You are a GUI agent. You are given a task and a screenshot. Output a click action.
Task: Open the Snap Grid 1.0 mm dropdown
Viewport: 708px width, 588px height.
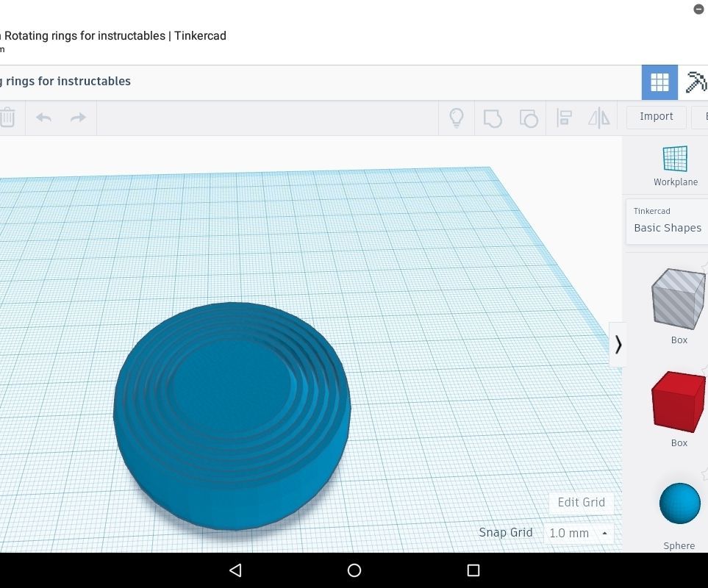coord(579,533)
